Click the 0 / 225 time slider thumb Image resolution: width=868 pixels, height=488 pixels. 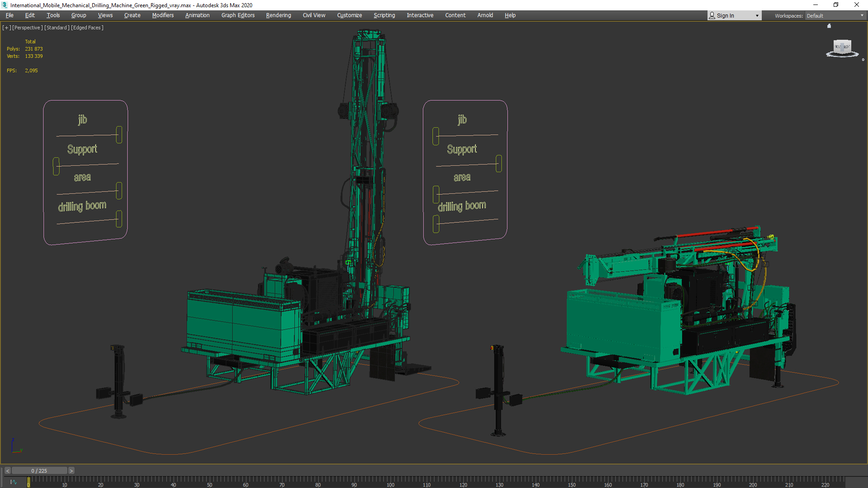coord(39,471)
